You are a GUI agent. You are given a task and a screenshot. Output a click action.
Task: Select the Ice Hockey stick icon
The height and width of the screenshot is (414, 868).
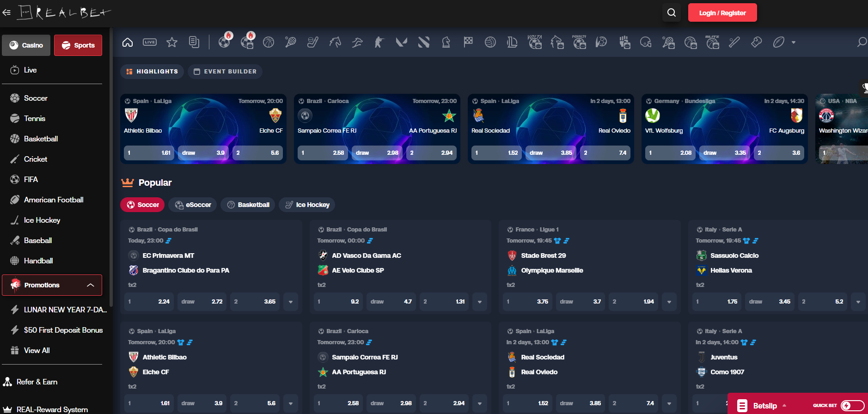(313, 43)
